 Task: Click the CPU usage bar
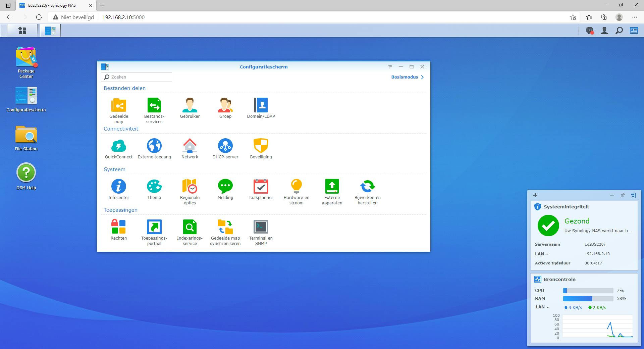(588, 291)
